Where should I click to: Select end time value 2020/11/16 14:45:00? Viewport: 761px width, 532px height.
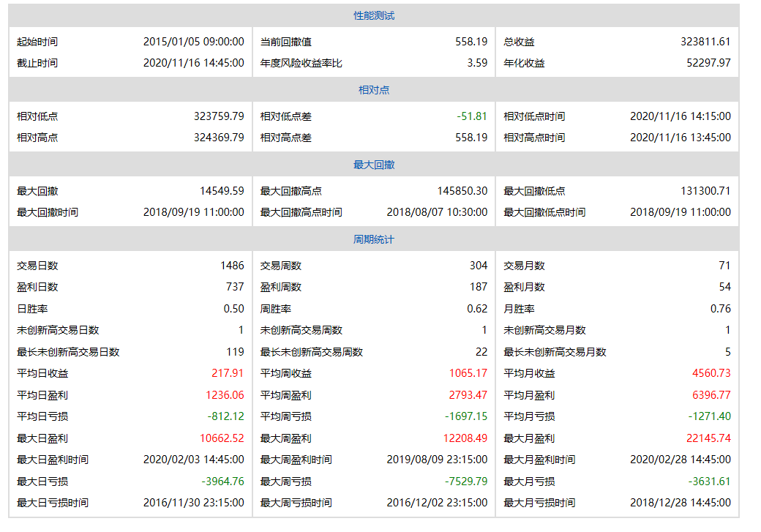(194, 63)
